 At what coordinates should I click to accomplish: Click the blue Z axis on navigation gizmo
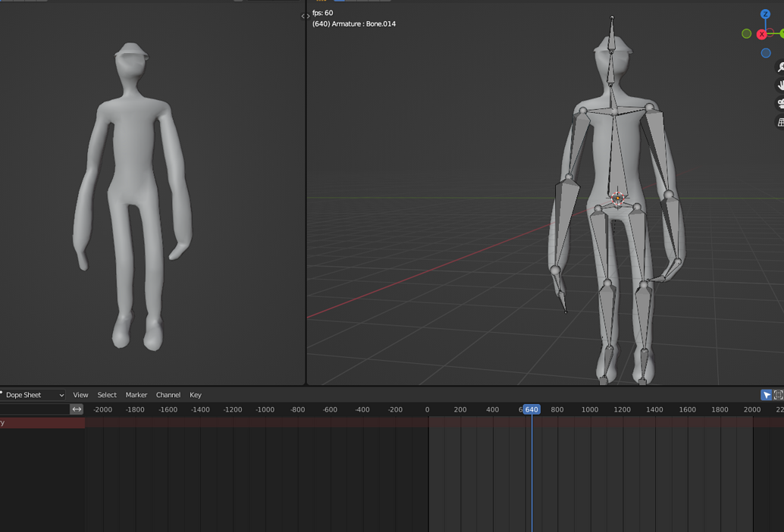coord(765,14)
